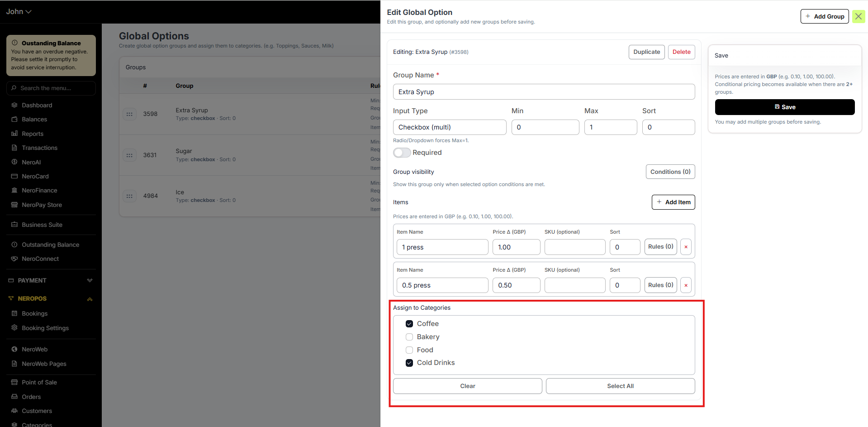Click the drag handle for Extra Syrup group
Viewport: 868px width, 427px height.
click(129, 114)
